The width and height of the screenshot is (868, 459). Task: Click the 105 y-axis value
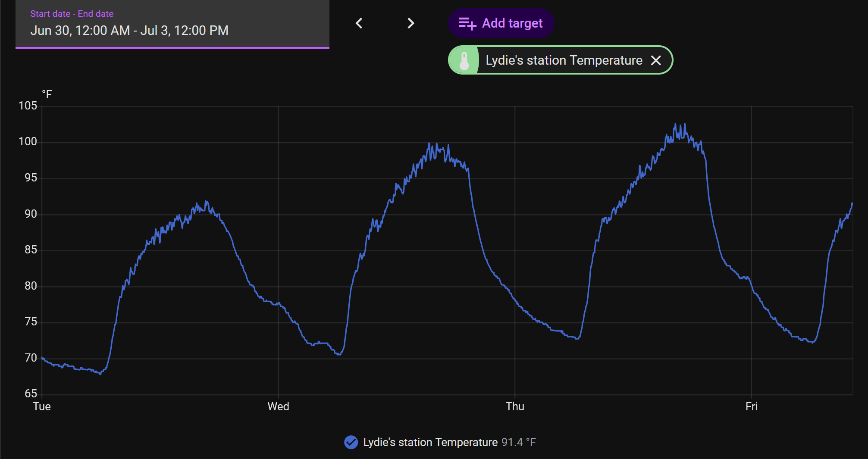[x=28, y=106]
